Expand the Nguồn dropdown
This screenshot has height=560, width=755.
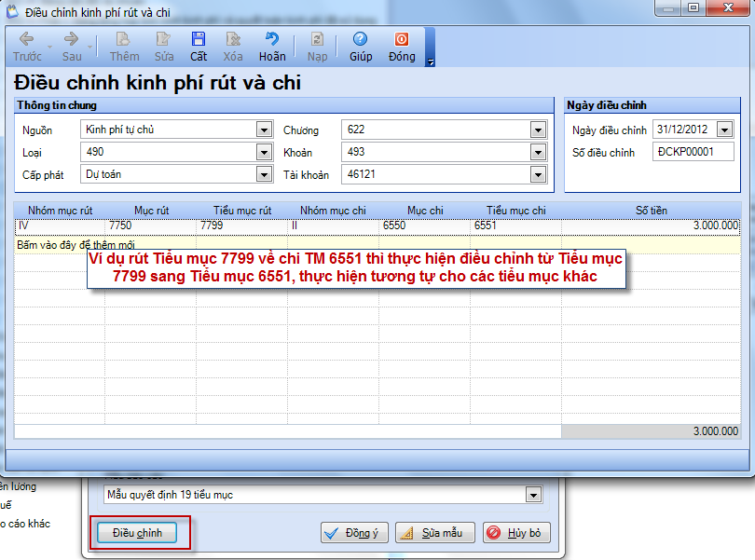coord(264,130)
